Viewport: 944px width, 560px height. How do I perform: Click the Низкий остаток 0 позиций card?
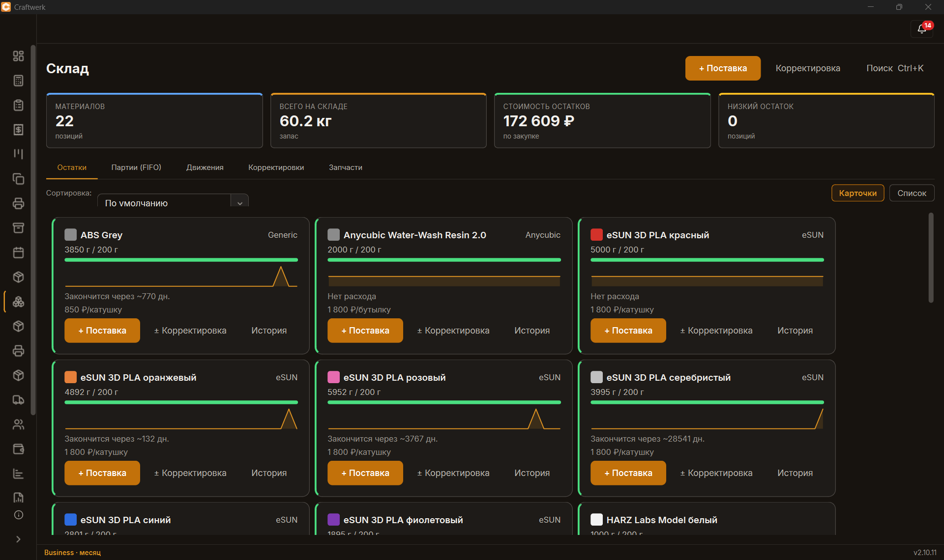(826, 120)
